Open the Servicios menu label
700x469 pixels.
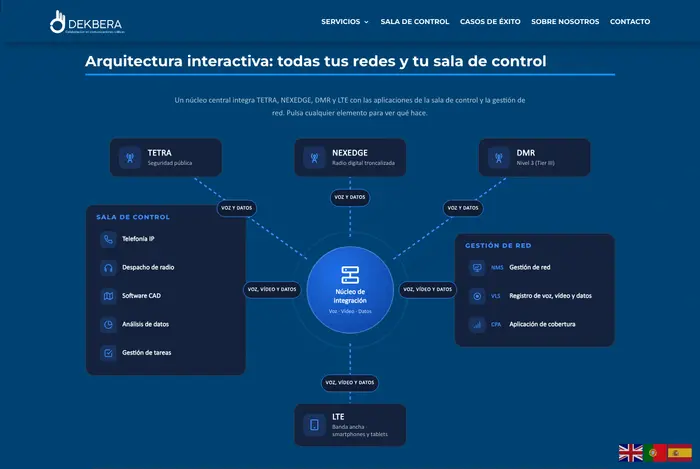[341, 21]
